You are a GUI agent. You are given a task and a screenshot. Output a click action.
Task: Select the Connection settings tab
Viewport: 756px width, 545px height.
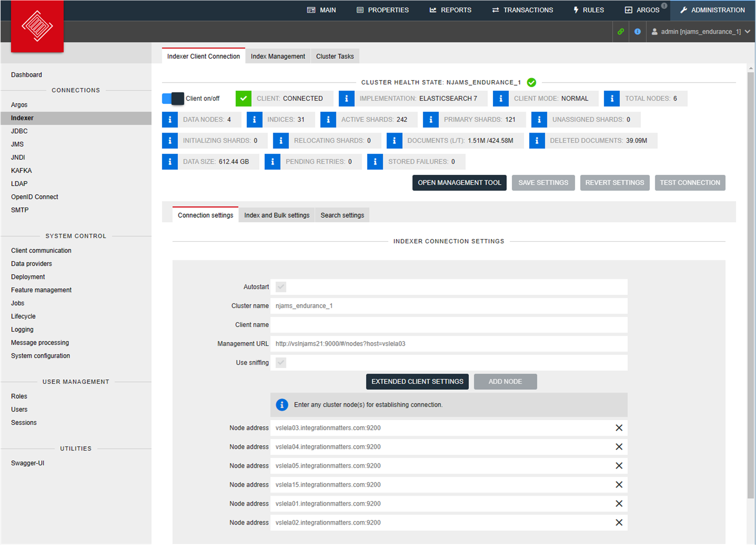[205, 215]
